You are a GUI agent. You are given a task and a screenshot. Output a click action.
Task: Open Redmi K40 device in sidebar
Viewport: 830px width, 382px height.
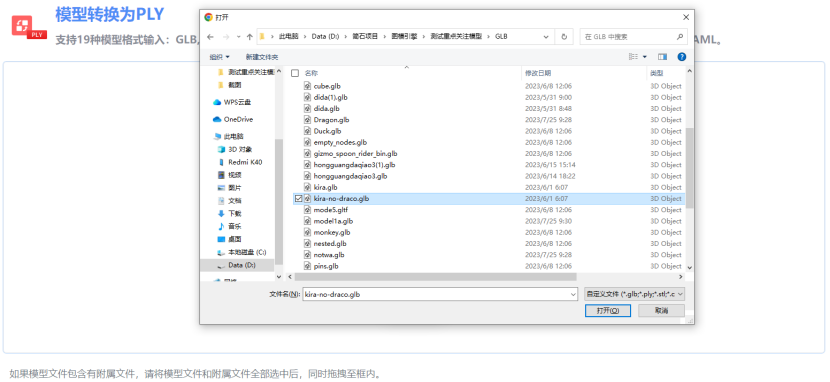240,162
